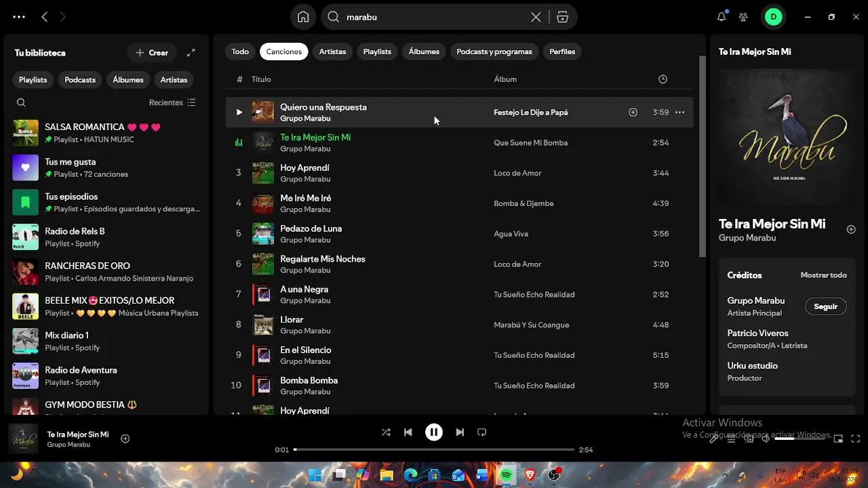This screenshot has width=868, height=488.
Task: Toggle shuffle playback
Action: 386,432
